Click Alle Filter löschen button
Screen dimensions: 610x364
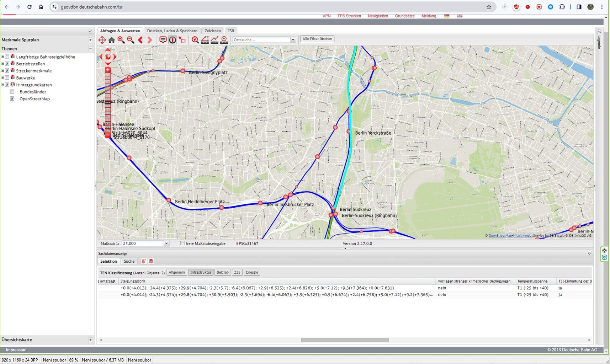tap(317, 39)
